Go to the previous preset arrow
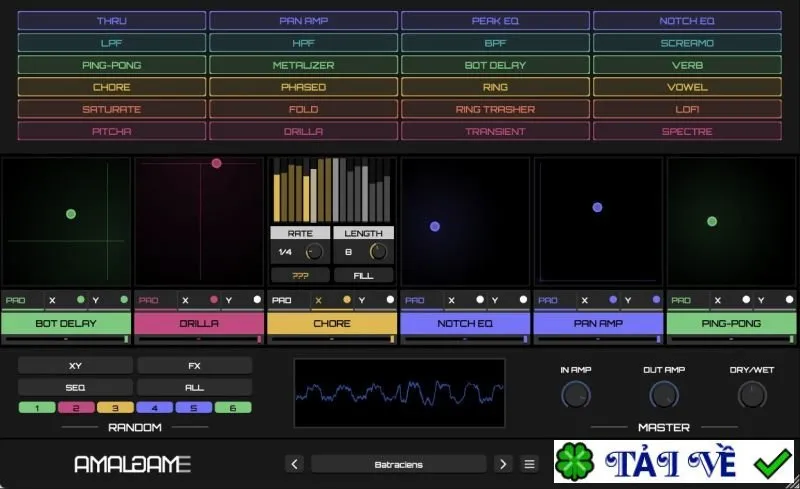 pyautogui.click(x=294, y=464)
